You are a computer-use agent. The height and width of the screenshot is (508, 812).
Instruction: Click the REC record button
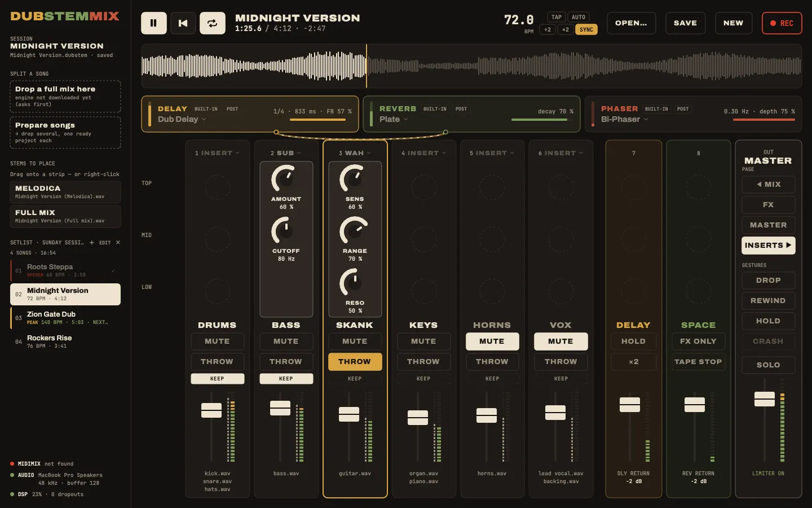[782, 23]
